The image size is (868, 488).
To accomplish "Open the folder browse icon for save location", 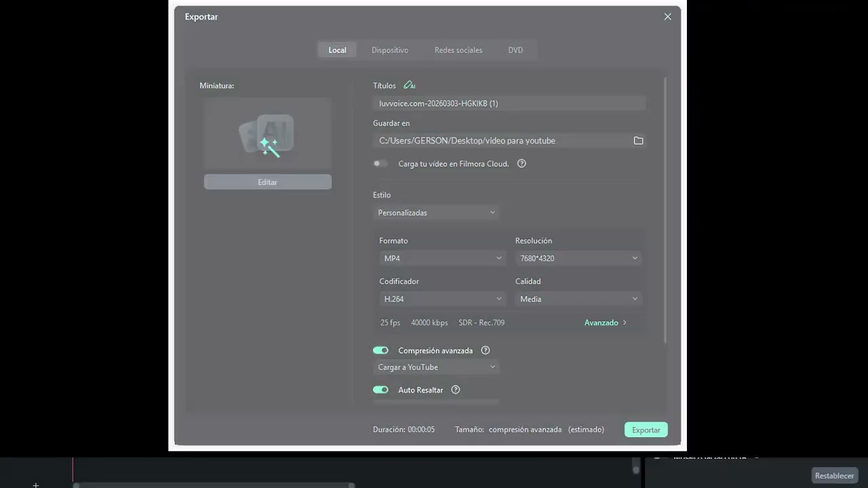I will point(638,140).
